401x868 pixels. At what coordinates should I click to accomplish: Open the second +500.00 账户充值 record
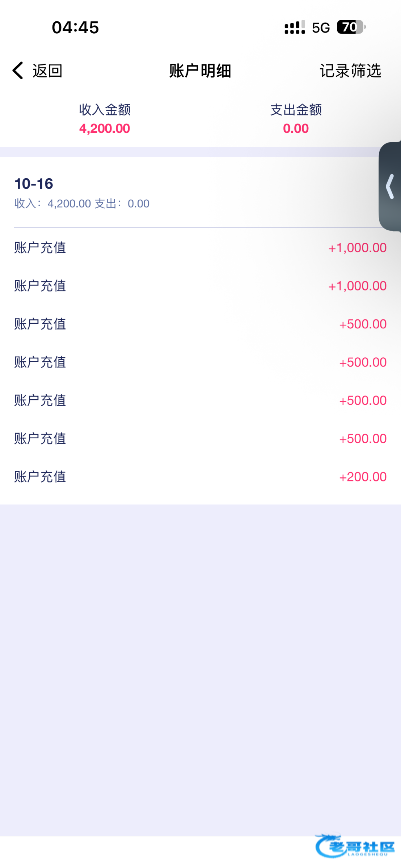pos(200,362)
